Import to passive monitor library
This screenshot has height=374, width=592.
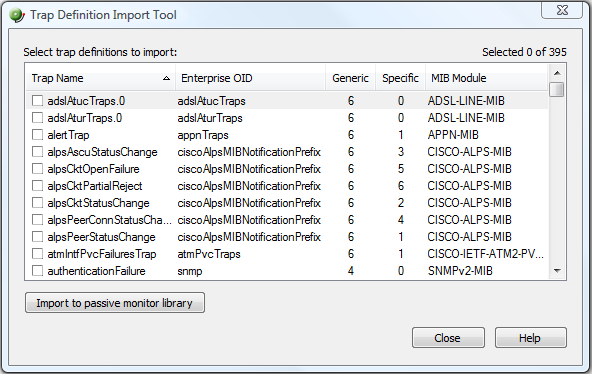[x=115, y=303]
